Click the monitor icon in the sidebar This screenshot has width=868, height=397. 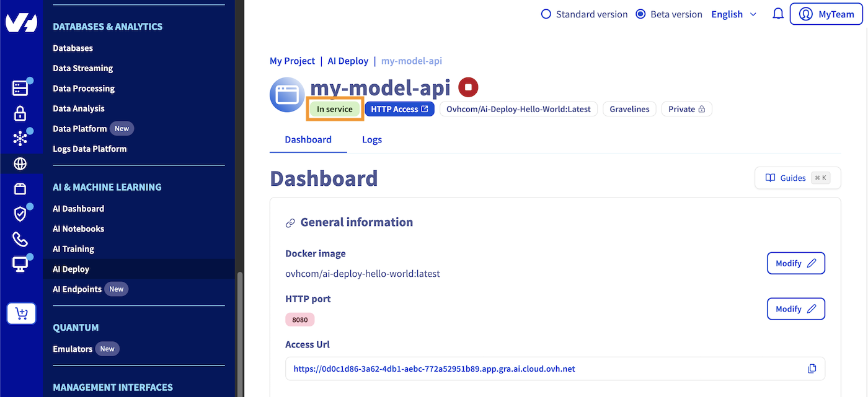click(x=20, y=263)
